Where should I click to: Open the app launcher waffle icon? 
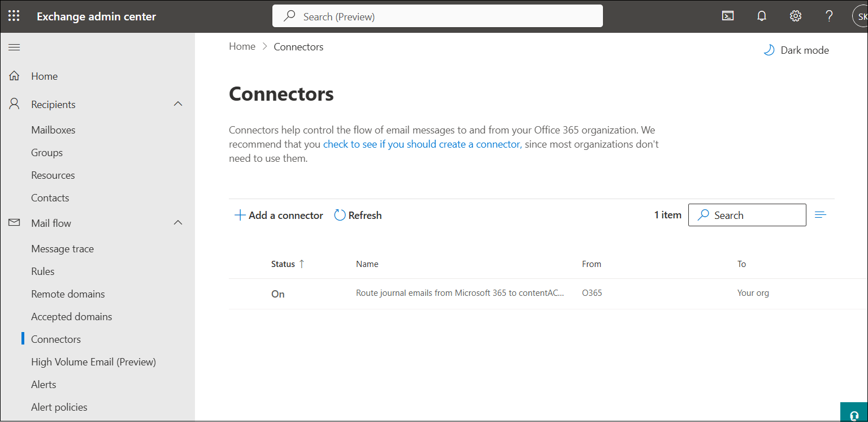[14, 16]
